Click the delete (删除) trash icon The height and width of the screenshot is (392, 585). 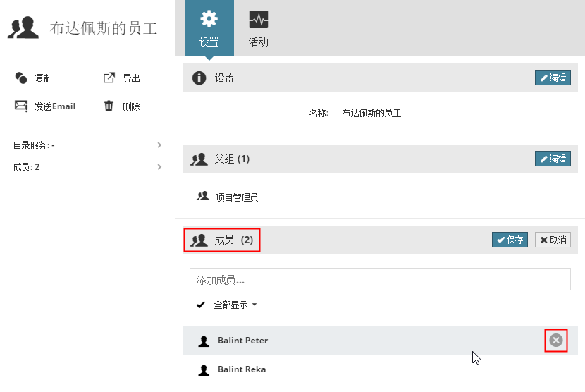point(109,106)
